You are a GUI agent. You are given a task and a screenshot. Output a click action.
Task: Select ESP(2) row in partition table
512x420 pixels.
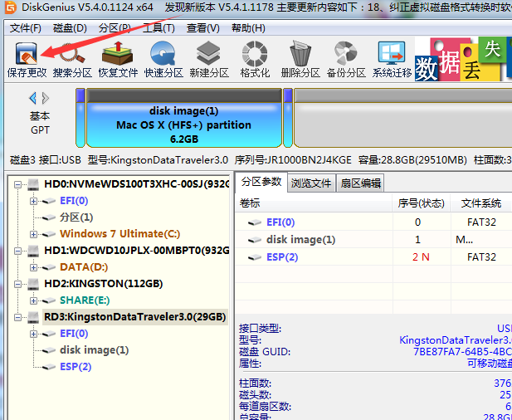tap(373, 257)
